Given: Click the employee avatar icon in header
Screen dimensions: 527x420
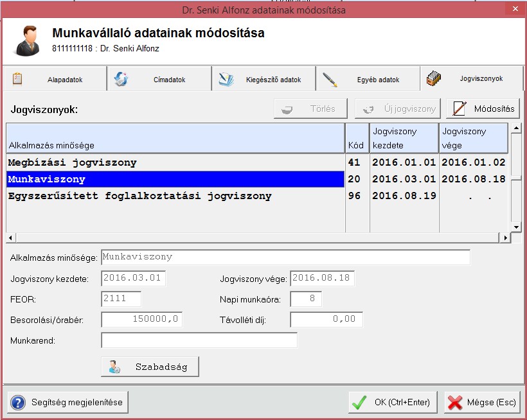Looking at the screenshot, I should pyautogui.click(x=28, y=40).
